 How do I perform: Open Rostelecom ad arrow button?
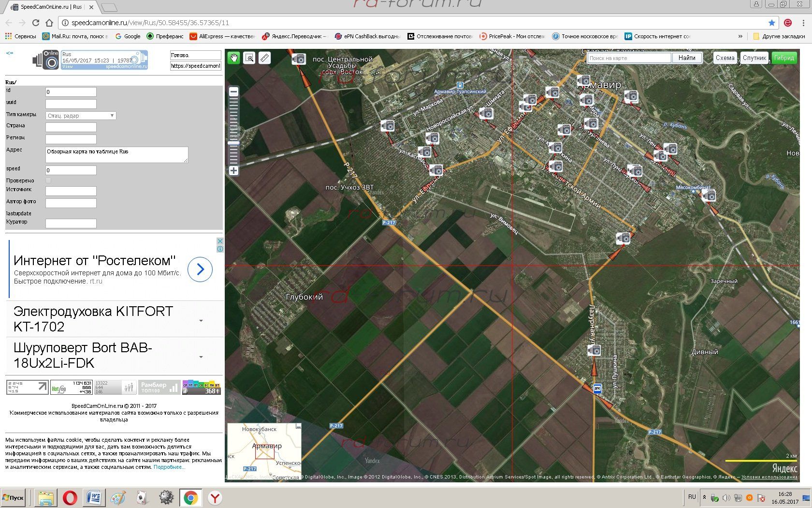(200, 269)
